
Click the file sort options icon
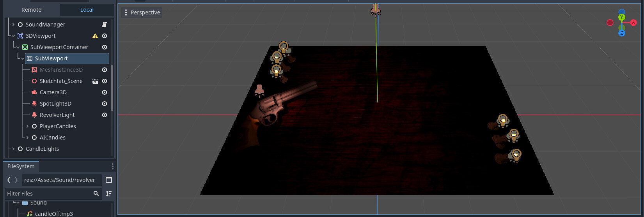click(x=109, y=194)
